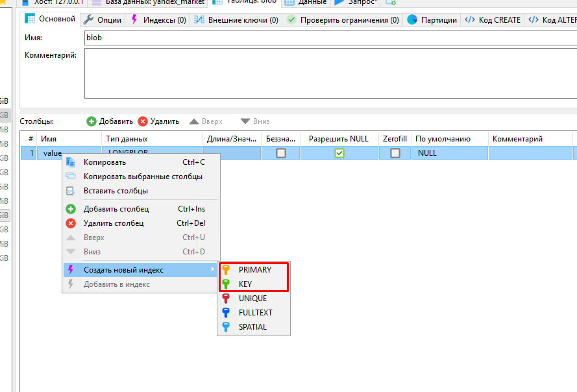Viewport: 577px width, 392px height.
Task: Click the Добавить column button
Action: pos(110,121)
